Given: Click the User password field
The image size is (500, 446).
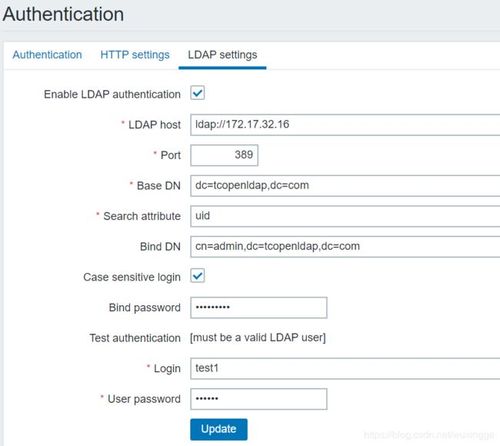Looking at the screenshot, I should click(x=259, y=399).
